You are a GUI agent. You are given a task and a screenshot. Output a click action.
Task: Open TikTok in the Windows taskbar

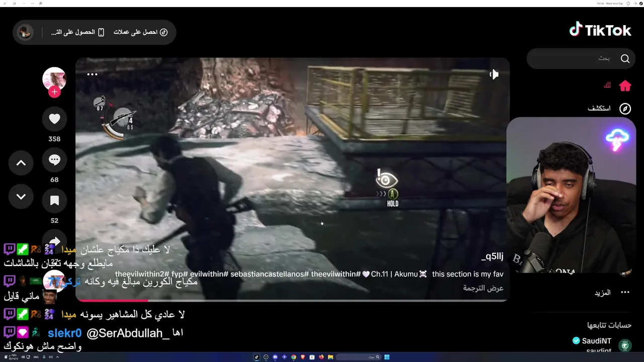coord(257,357)
